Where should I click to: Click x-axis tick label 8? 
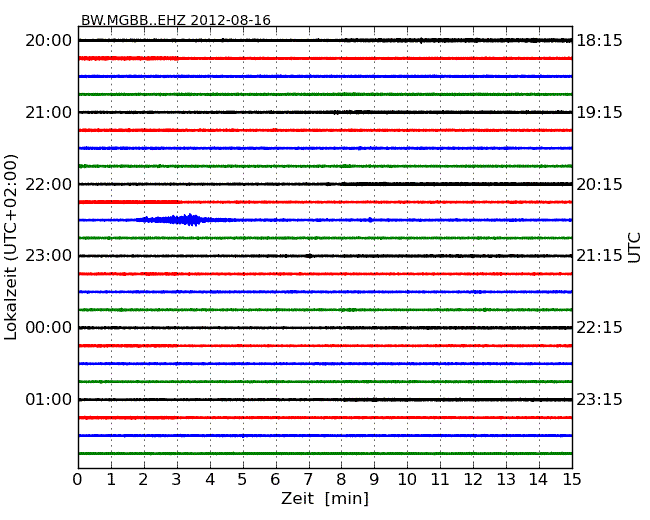(341, 479)
